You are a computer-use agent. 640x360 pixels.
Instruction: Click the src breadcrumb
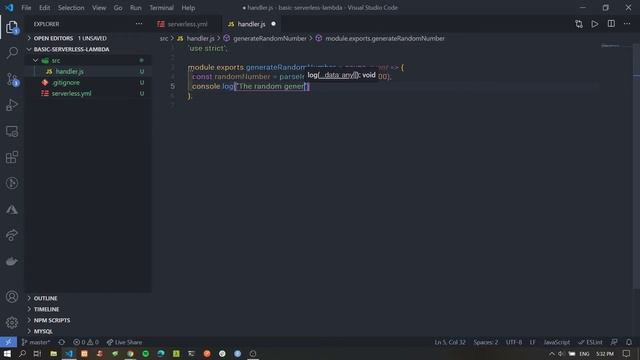(164, 38)
